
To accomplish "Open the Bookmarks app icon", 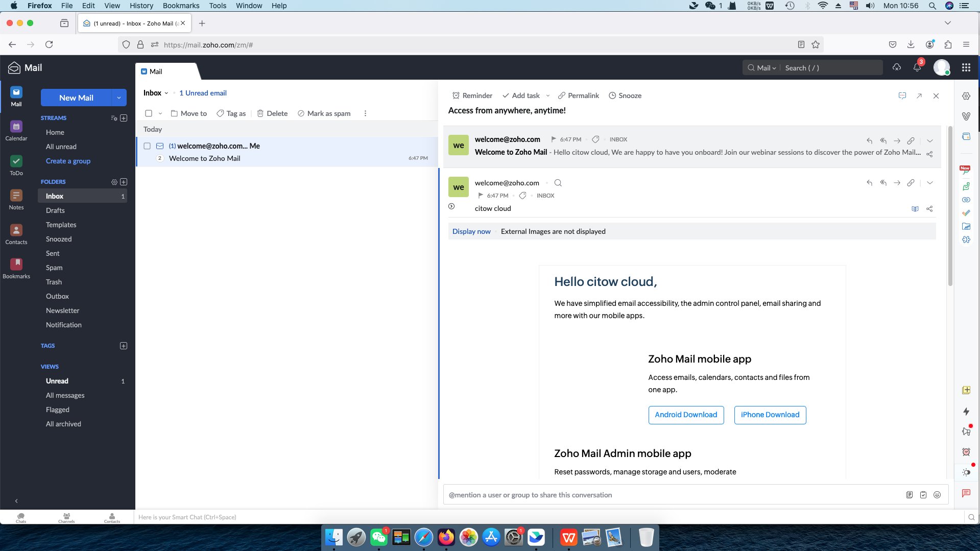I will point(16,268).
